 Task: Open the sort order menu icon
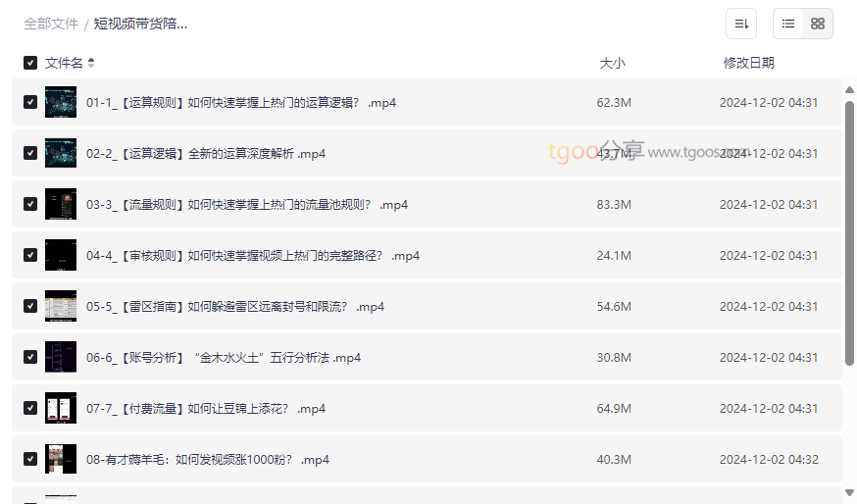coord(741,24)
